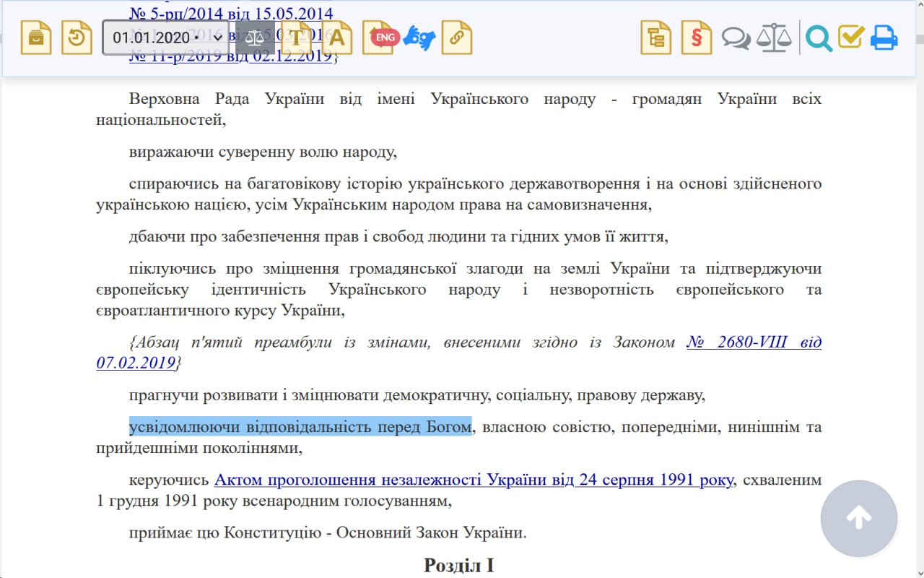Open the search magnifying glass icon

click(x=819, y=38)
